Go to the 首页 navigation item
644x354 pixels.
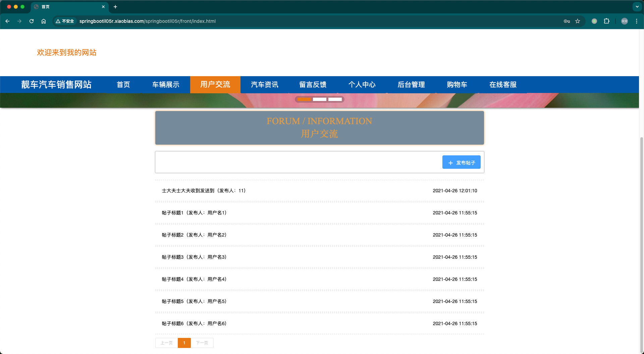(x=123, y=85)
